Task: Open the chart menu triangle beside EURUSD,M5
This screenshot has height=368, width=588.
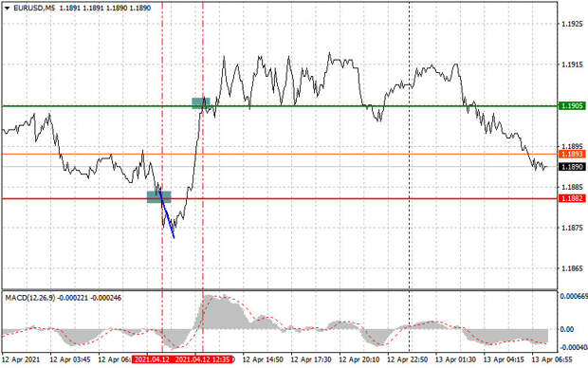Action: click(x=7, y=8)
